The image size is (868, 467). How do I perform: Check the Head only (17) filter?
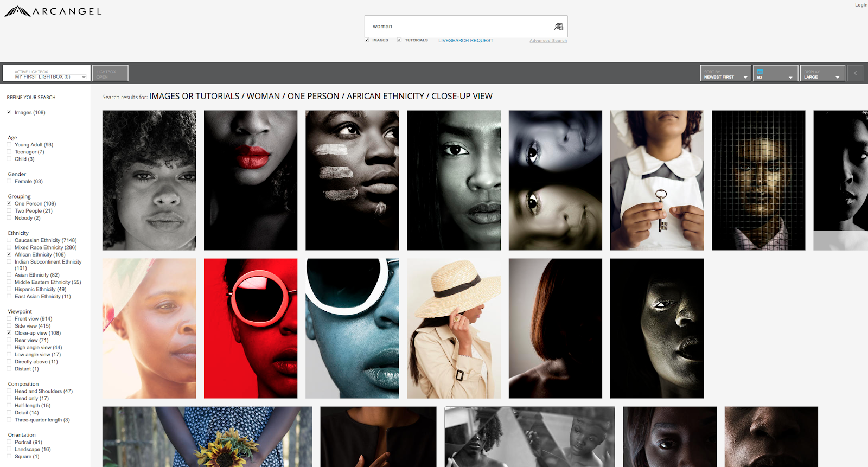(9, 399)
